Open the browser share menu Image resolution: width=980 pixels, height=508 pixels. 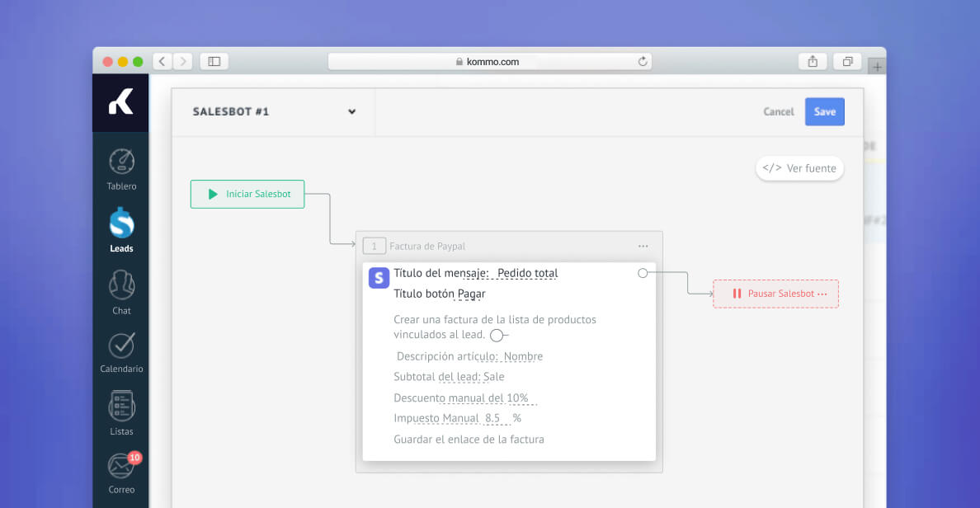point(813,61)
